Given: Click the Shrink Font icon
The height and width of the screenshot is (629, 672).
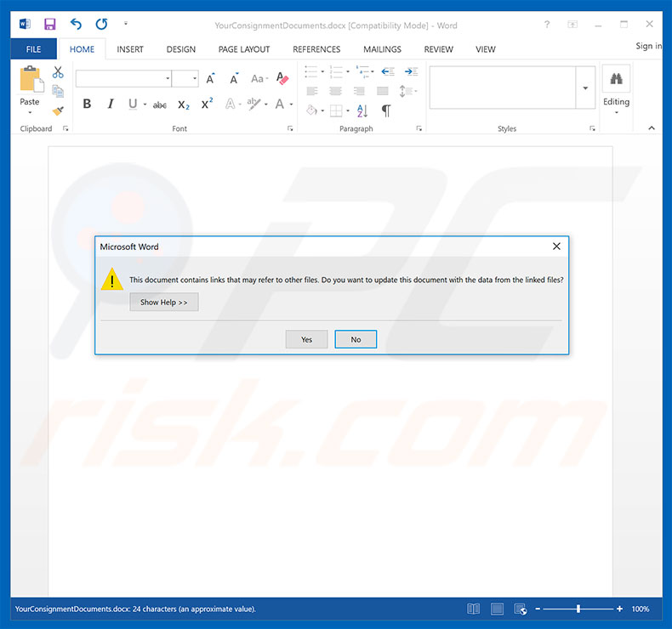Looking at the screenshot, I should pyautogui.click(x=234, y=79).
